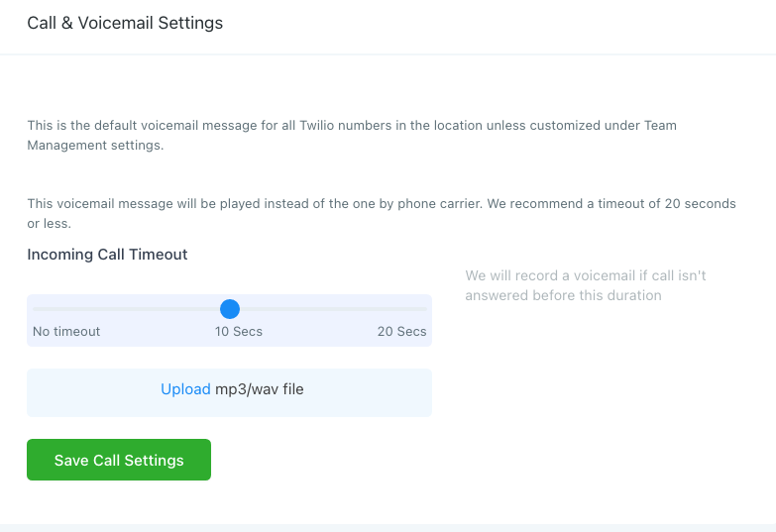Click the 10 Secs slider label
This screenshot has width=776, height=532.
point(239,331)
